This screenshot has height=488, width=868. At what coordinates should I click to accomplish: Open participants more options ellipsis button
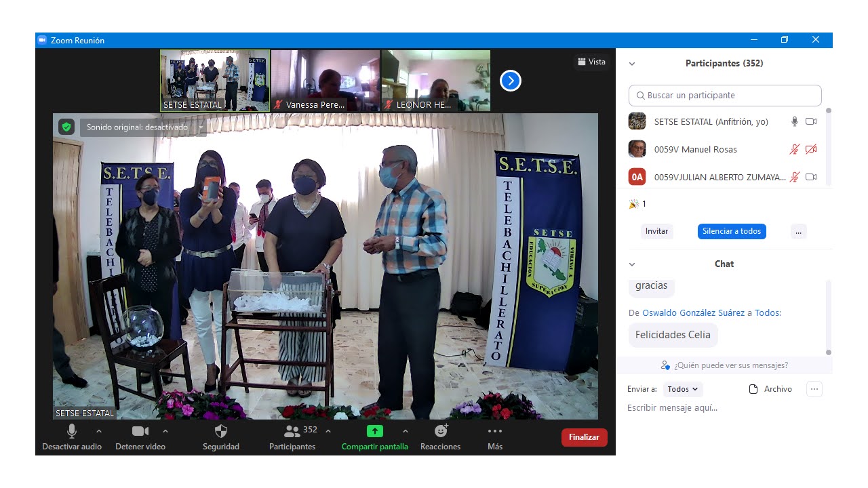tap(798, 231)
